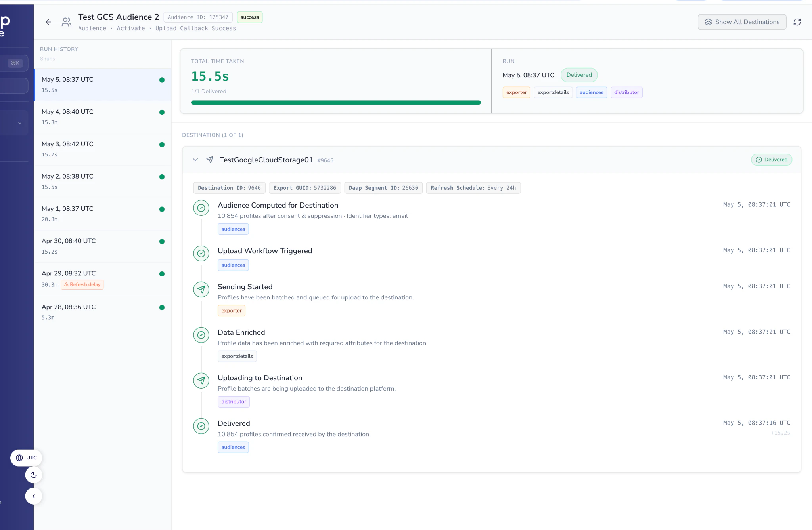Go back using the left arrow icon
The height and width of the screenshot is (530, 812).
(48, 22)
